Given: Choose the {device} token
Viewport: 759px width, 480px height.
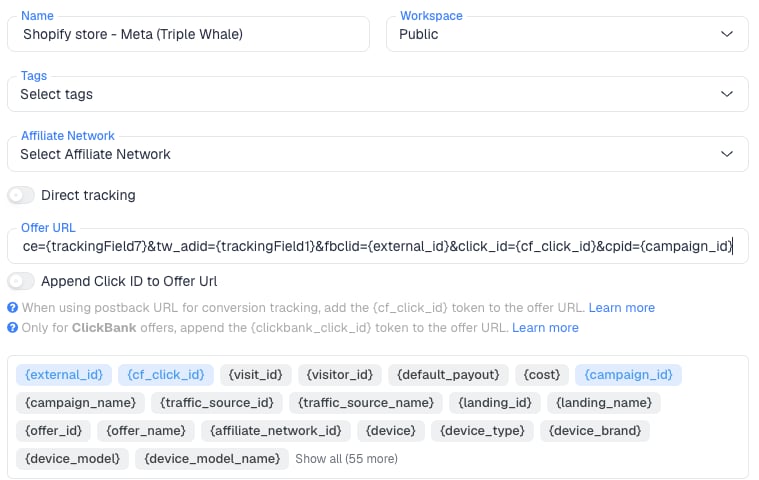Looking at the screenshot, I should tap(391, 431).
